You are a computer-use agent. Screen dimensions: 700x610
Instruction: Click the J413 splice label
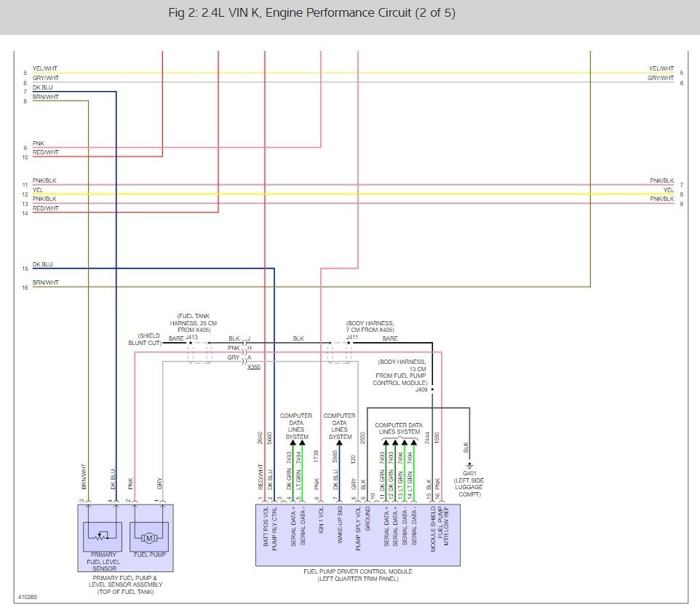[x=191, y=337]
